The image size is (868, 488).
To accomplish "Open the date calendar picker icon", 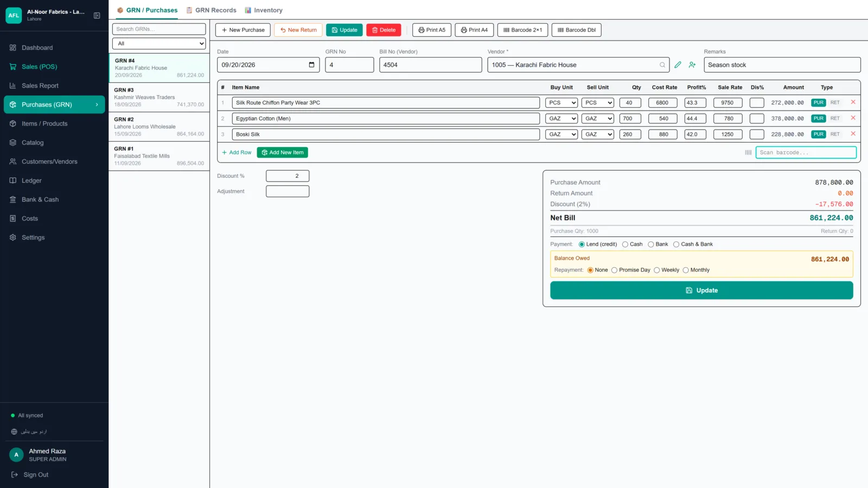I will click(x=311, y=65).
